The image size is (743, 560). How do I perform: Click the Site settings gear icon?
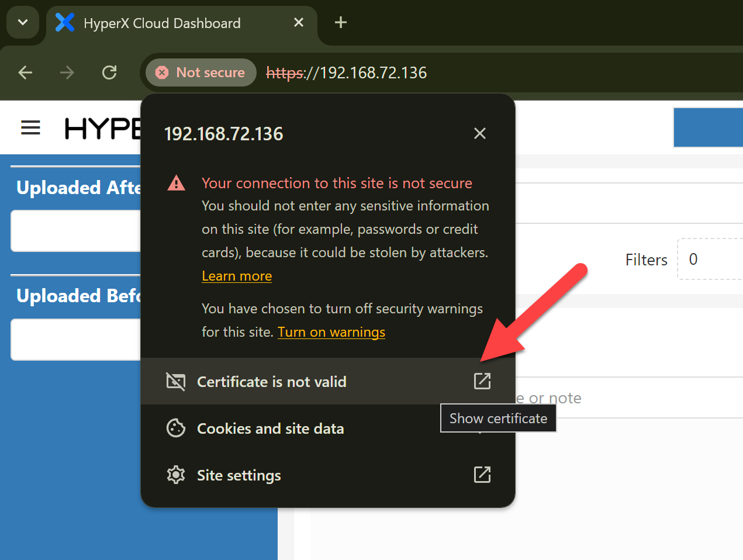[176, 475]
